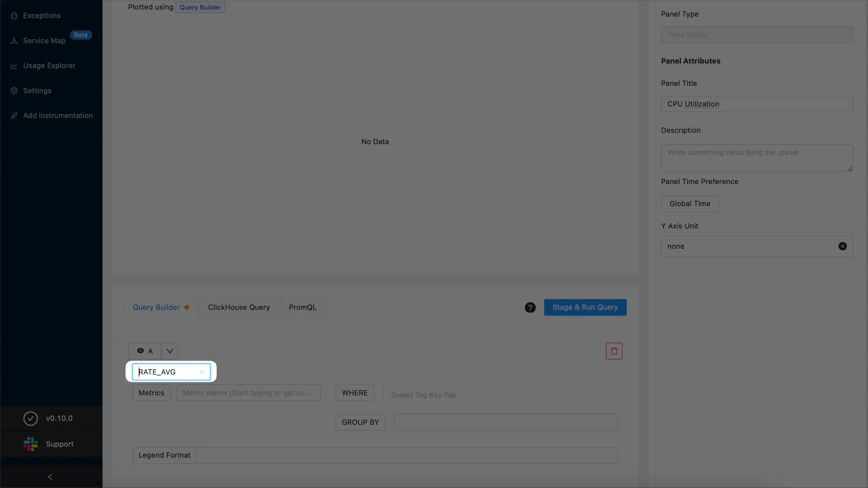Switch to the PromQL tab
Viewport: 868px width, 488px height.
point(303,307)
